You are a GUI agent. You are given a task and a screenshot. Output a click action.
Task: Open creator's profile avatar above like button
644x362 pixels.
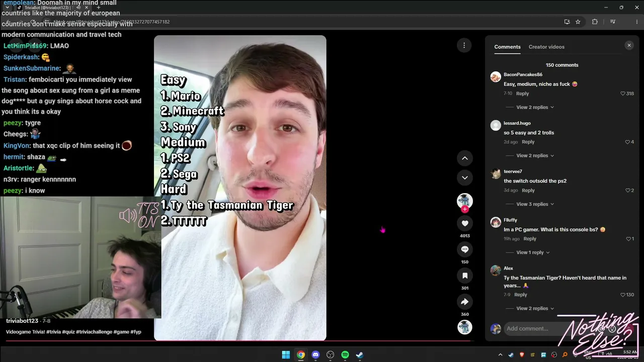pyautogui.click(x=464, y=200)
